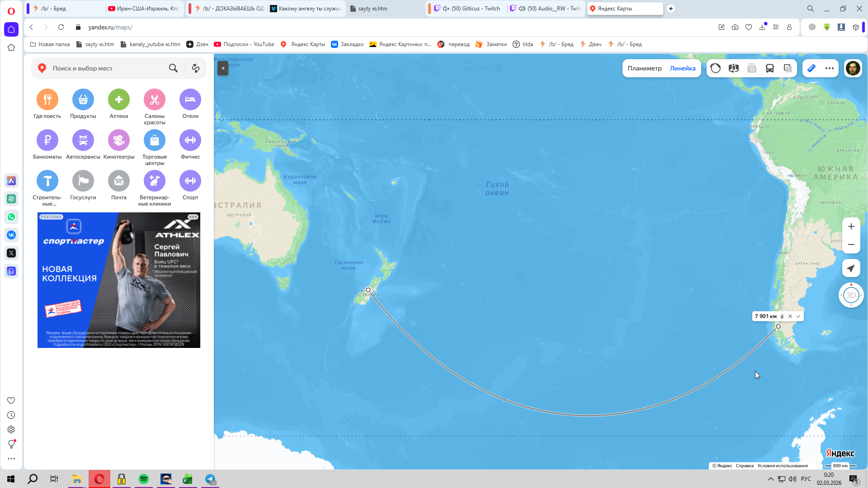868x488 pixels.
Task: Open the route builder icon in search bar
Action: [196, 68]
